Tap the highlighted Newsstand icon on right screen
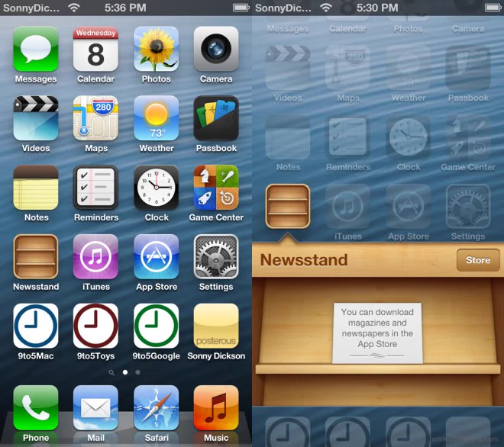Screen dimensions: 504x447 click(x=288, y=206)
